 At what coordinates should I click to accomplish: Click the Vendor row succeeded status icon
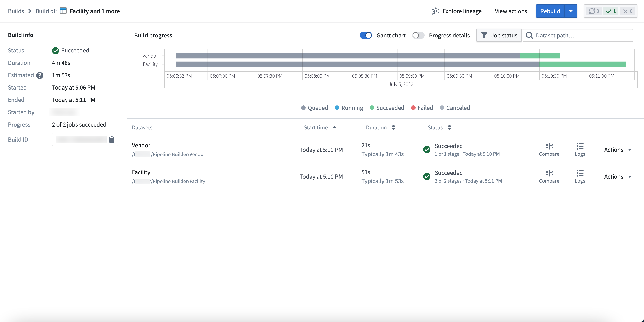click(x=427, y=150)
